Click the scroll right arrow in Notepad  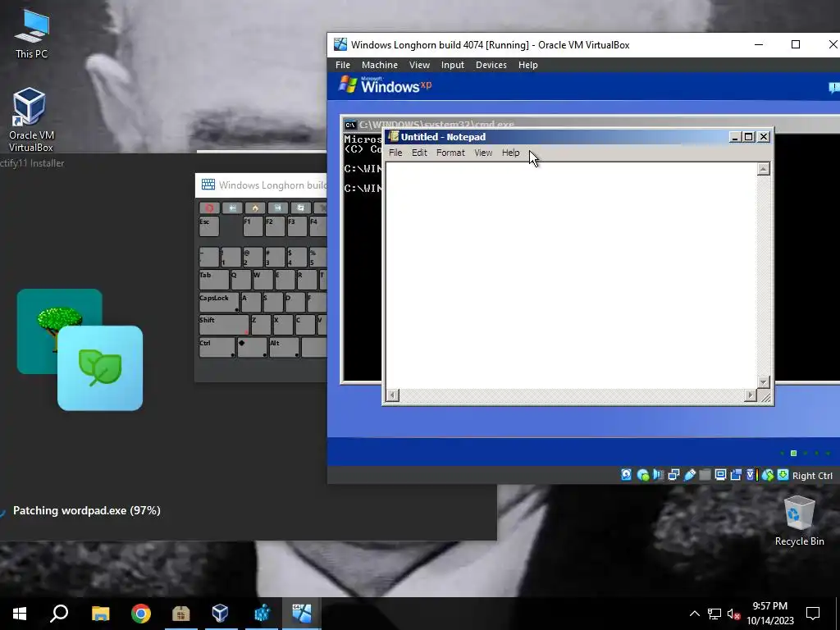coord(751,395)
